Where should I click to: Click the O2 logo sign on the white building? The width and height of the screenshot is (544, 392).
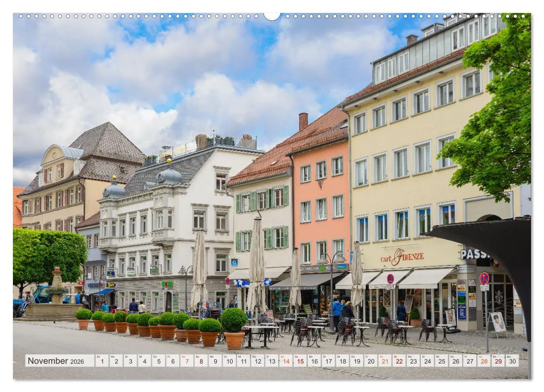click(x=234, y=262)
